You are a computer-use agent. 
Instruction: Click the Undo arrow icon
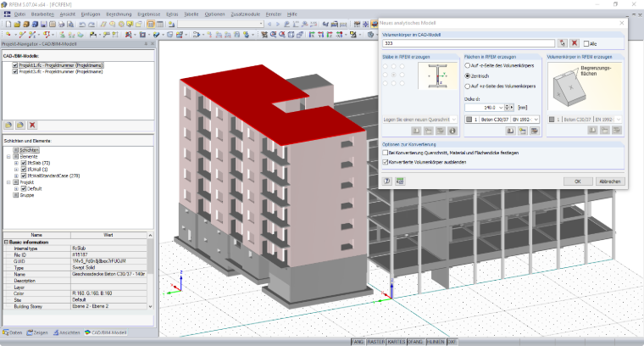tap(82, 25)
